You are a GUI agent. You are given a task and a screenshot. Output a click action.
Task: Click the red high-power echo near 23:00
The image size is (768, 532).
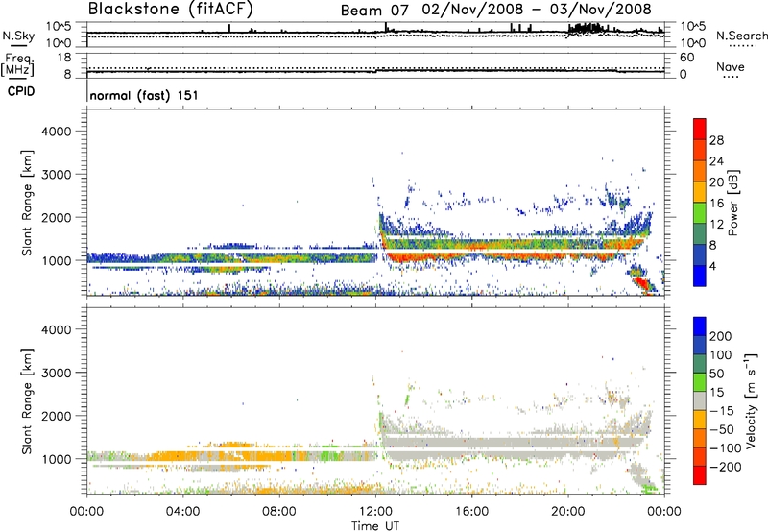click(x=641, y=283)
